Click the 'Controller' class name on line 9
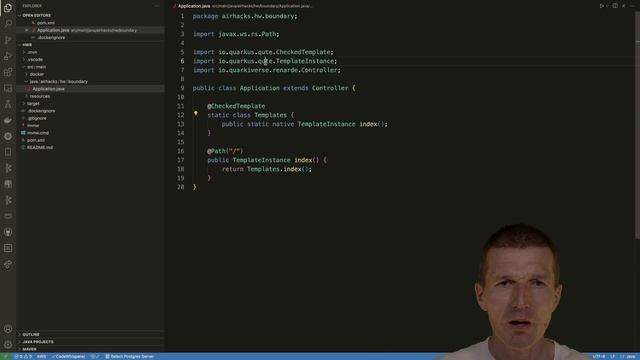Image resolution: width=640 pixels, height=360 pixels. coord(330,88)
